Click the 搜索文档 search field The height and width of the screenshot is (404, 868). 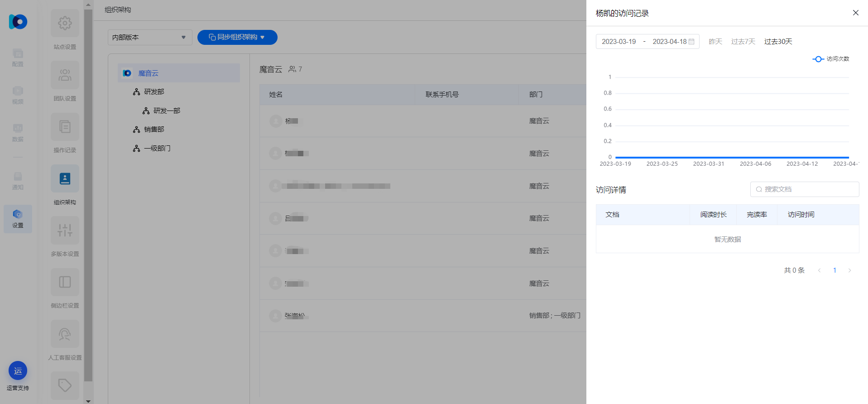[x=805, y=189]
